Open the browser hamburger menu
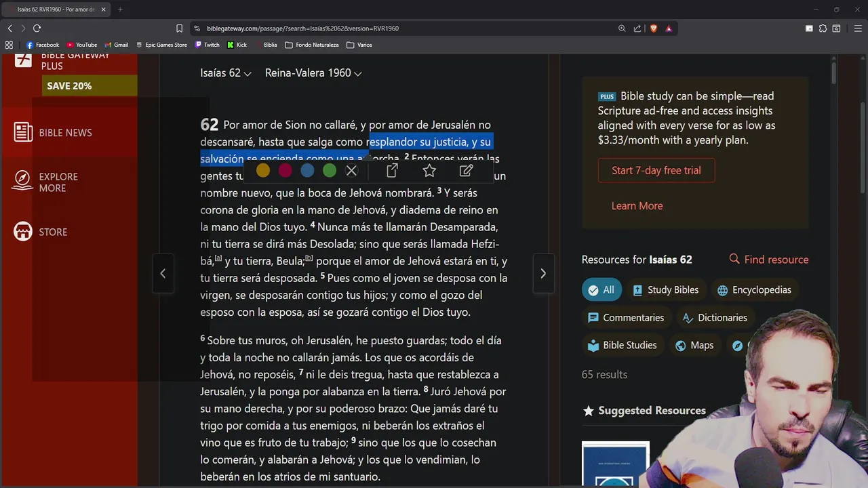The width and height of the screenshot is (868, 488). 858,28
